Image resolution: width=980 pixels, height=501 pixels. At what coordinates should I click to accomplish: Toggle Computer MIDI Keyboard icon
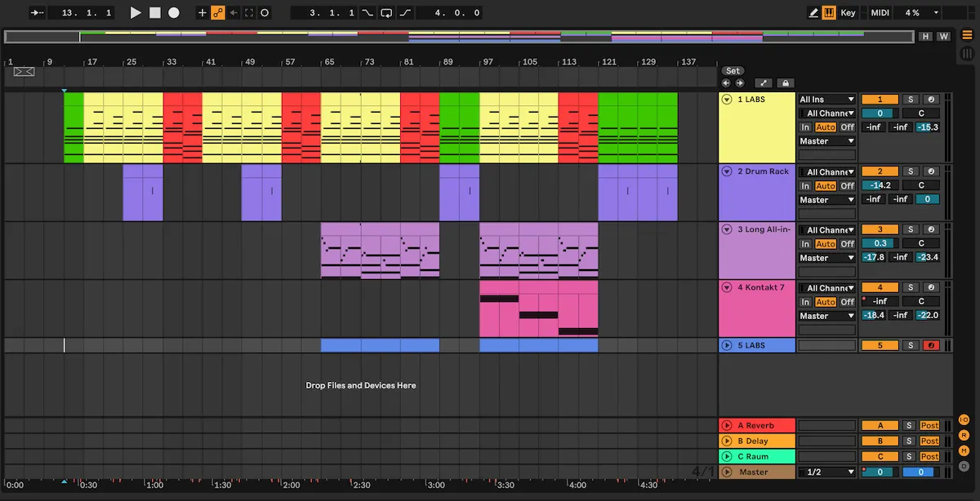(829, 13)
